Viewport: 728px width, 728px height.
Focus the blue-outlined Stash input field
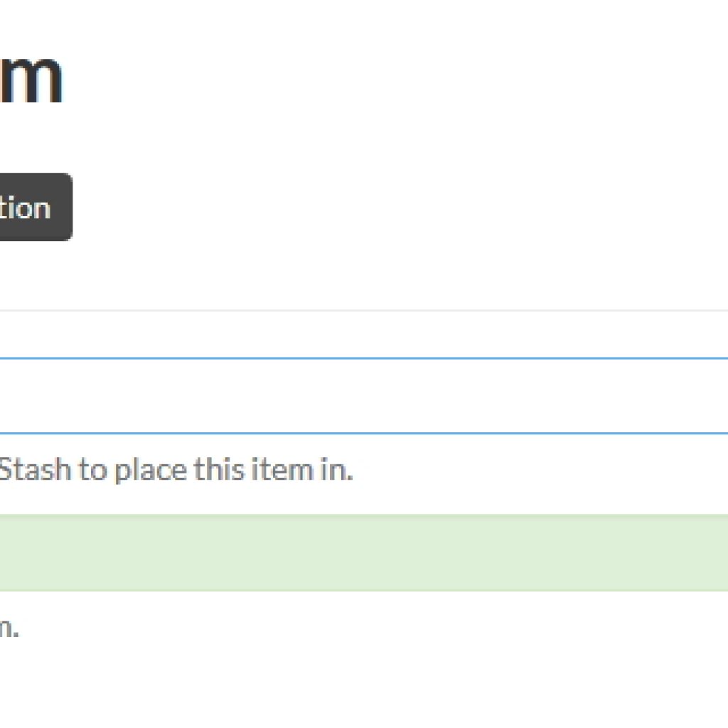[364, 396]
